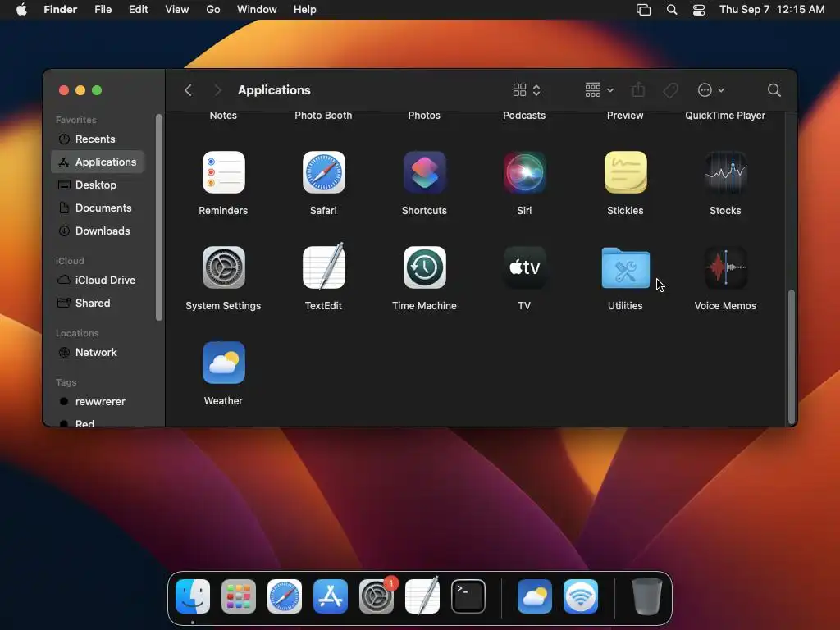Open the Group By dropdown
Viewport: 840px width, 630px height.
pos(599,90)
